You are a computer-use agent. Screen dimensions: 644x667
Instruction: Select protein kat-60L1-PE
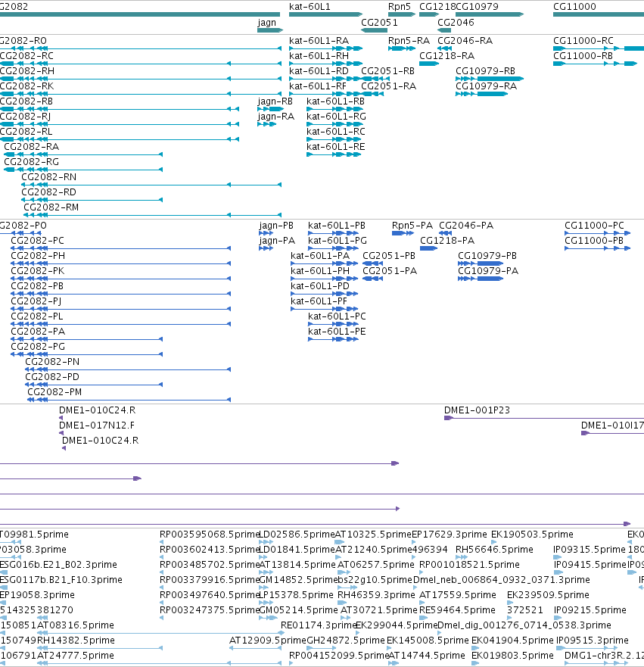click(337, 332)
